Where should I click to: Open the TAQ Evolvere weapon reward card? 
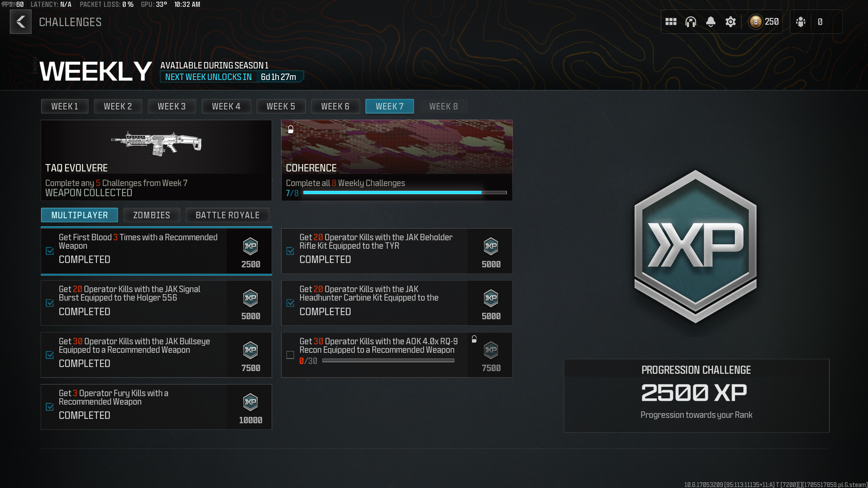click(x=156, y=160)
